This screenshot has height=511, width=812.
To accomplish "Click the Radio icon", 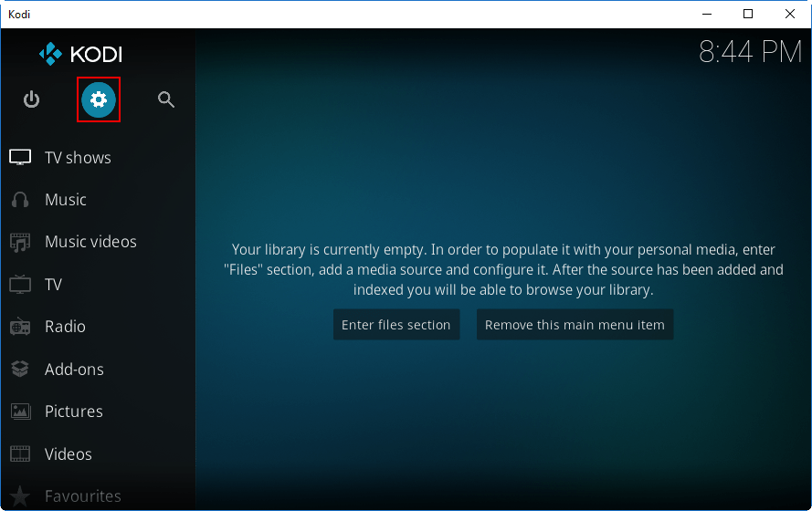I will [x=20, y=327].
